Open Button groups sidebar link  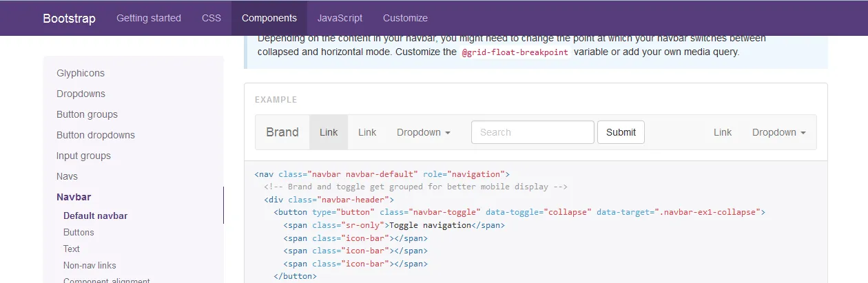(x=87, y=114)
